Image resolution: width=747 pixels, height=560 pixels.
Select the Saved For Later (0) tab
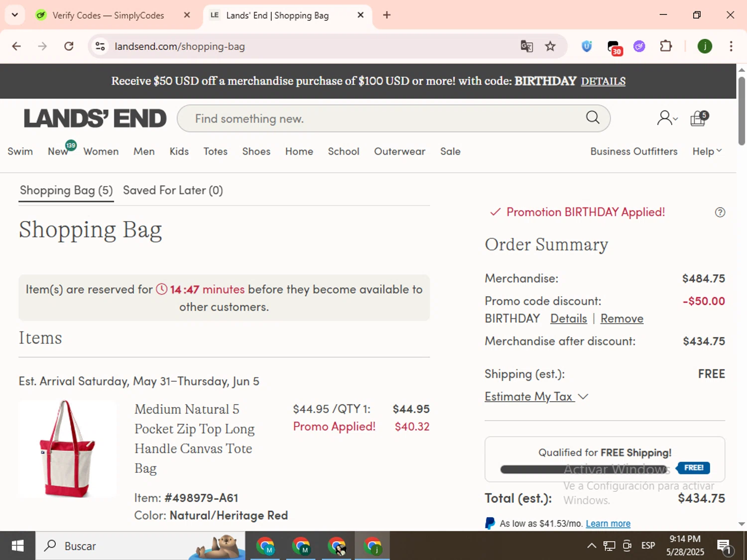tap(173, 191)
